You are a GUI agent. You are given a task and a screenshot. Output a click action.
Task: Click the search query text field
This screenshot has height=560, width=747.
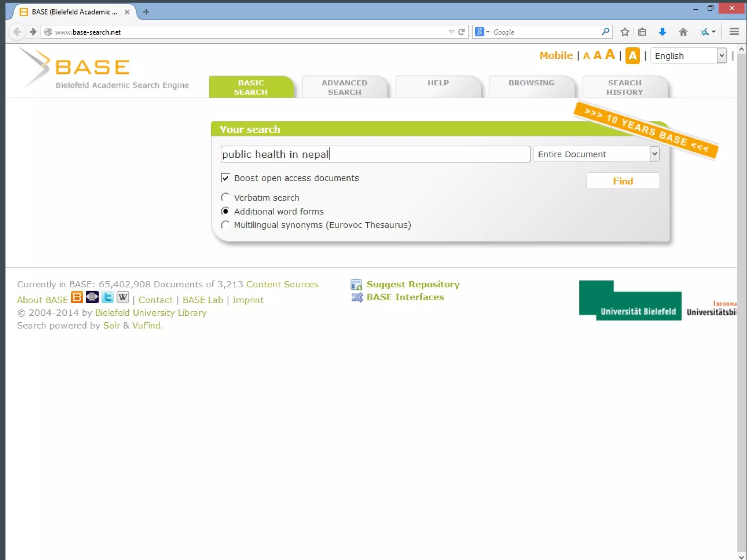[x=375, y=154]
